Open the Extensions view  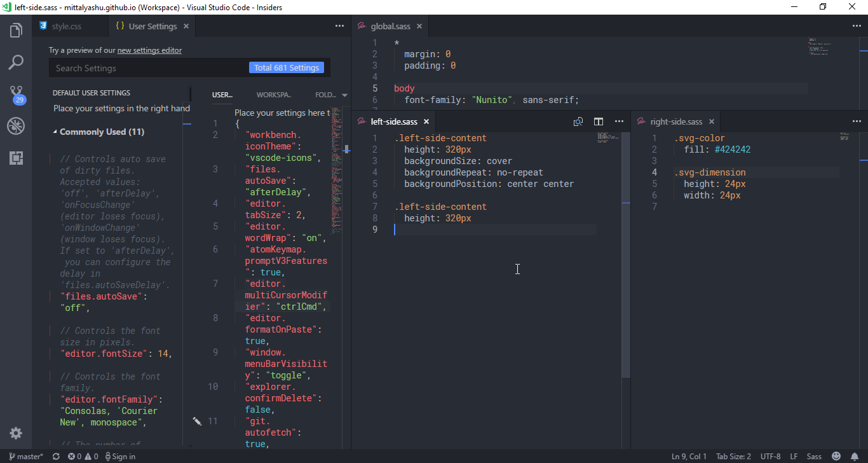coord(16,158)
